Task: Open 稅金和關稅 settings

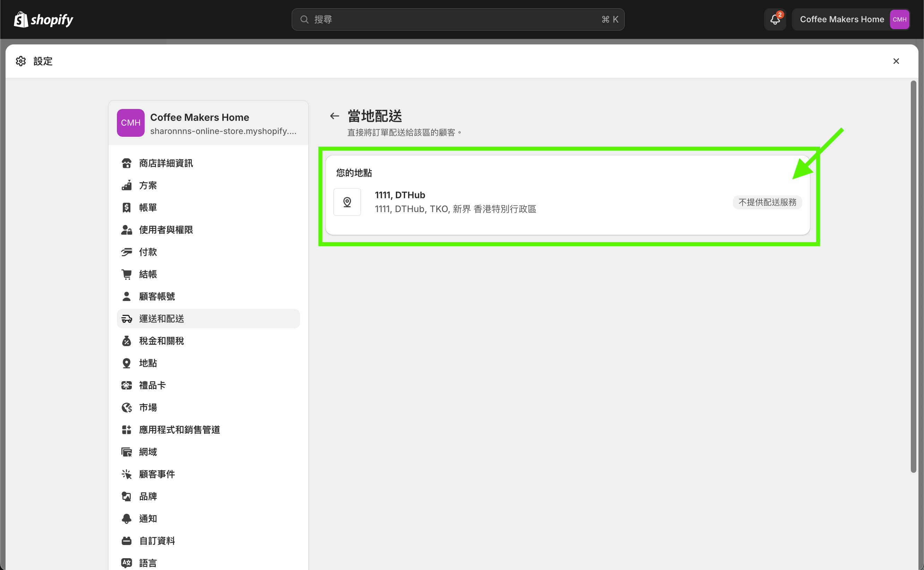Action: [x=208, y=341]
